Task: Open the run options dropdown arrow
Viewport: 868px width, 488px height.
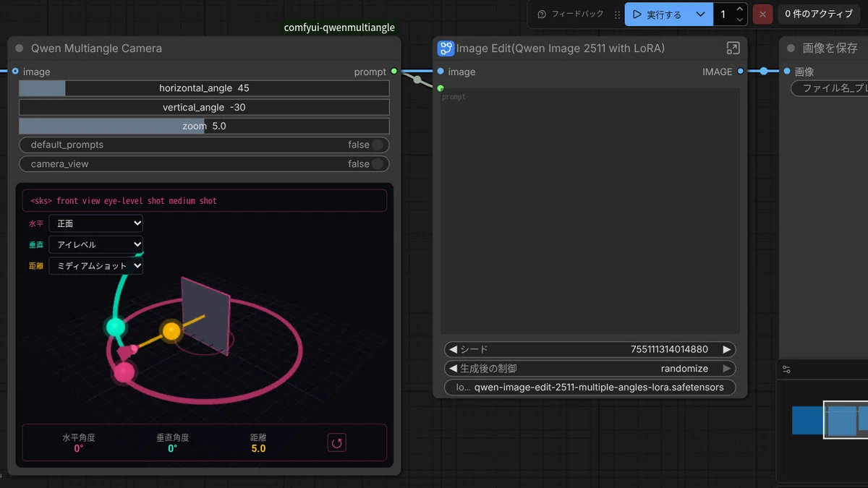Action: click(x=700, y=14)
